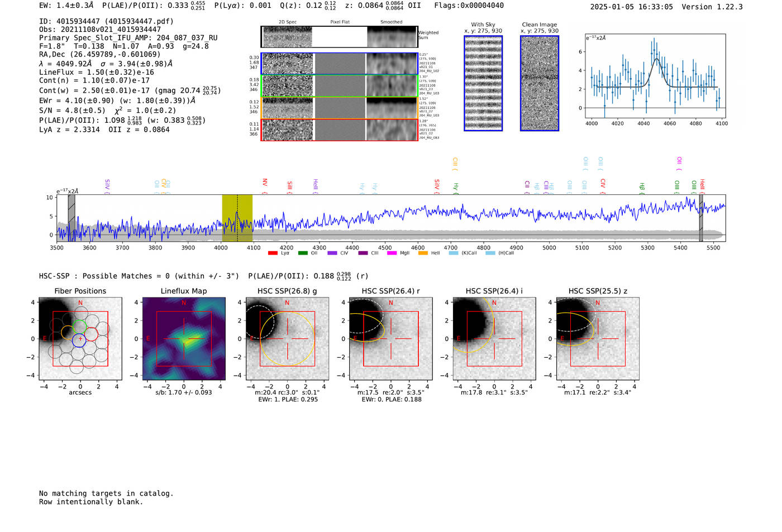This screenshot has height=532, width=782.
Task: Click the red SiII line marker
Action: [x=289, y=188]
